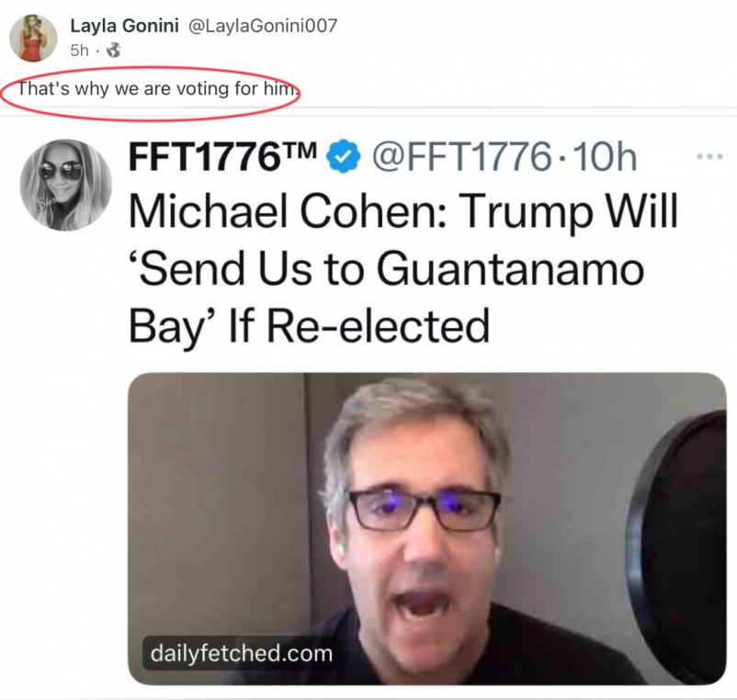Open the article preview image
The width and height of the screenshot is (737, 700).
pyautogui.click(x=427, y=528)
